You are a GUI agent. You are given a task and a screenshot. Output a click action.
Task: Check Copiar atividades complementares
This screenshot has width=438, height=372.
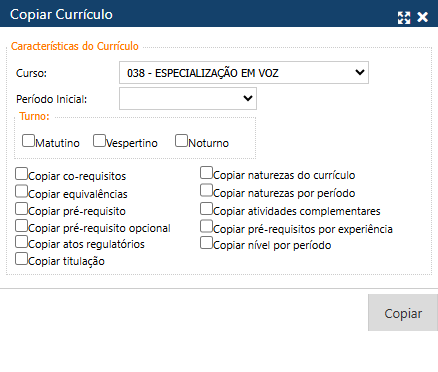pyautogui.click(x=206, y=209)
